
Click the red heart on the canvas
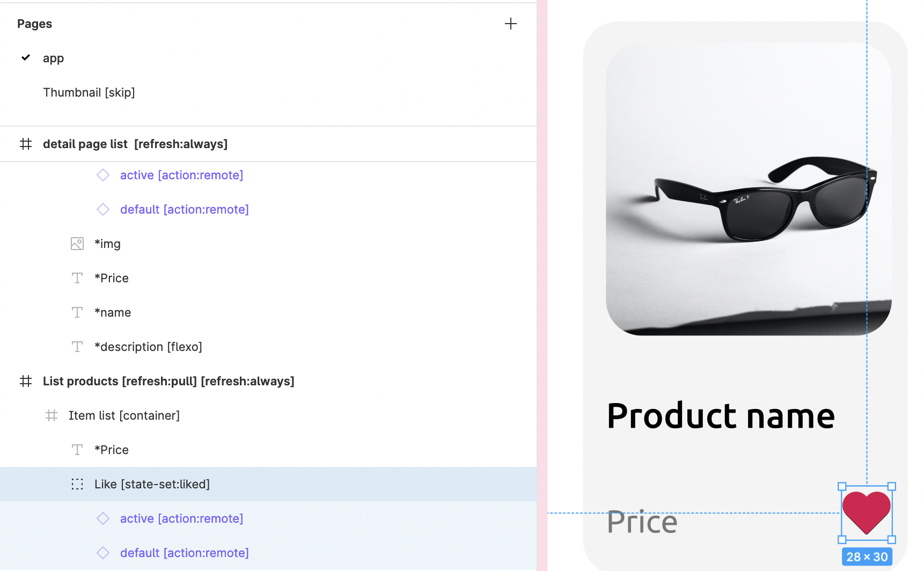866,511
